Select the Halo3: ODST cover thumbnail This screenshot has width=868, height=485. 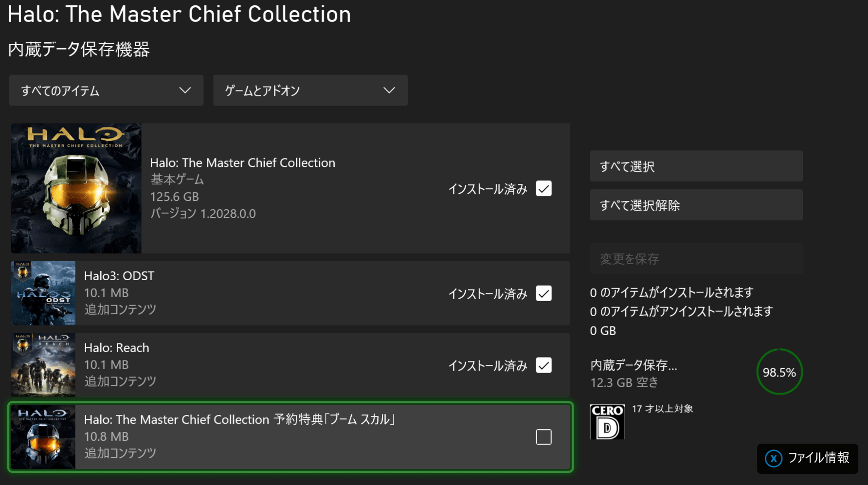[43, 293]
